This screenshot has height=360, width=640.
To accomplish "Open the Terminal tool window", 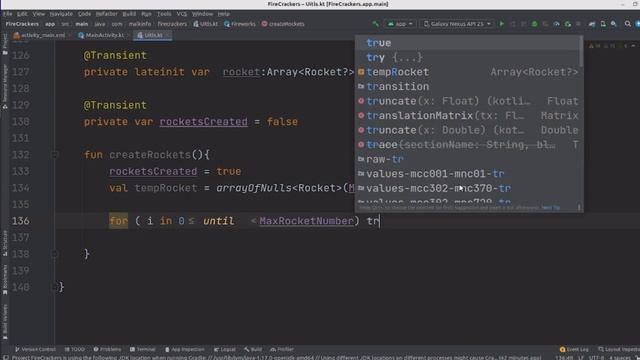I will (143, 349).
